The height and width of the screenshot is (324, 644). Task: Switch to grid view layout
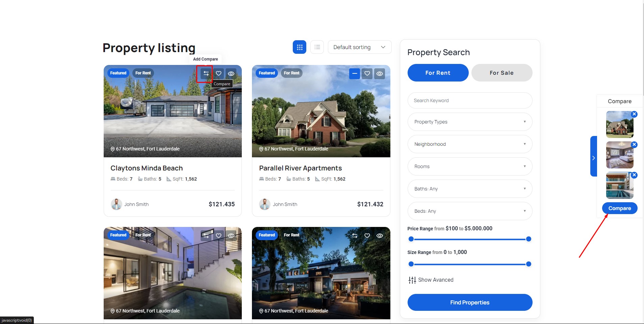(300, 47)
